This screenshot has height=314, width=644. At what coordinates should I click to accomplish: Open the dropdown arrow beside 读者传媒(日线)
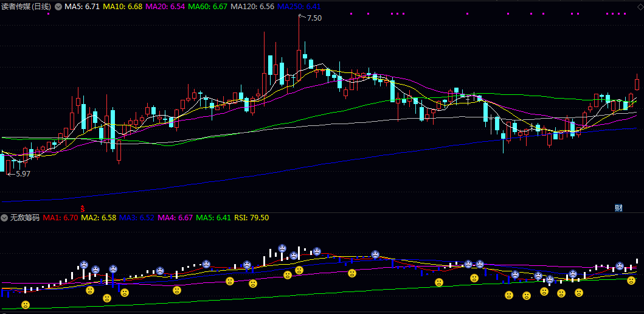[x=58, y=7]
